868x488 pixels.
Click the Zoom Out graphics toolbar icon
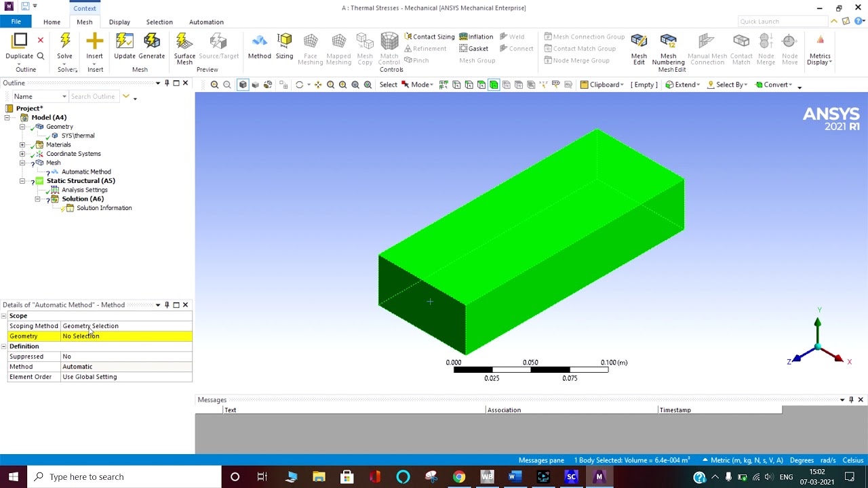pyautogui.click(x=227, y=85)
